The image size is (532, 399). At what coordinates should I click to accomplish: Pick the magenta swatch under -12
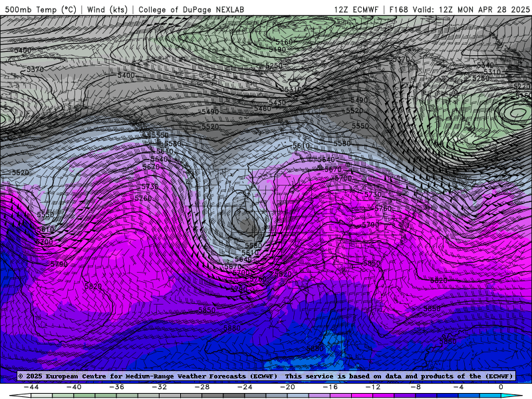[362, 396]
